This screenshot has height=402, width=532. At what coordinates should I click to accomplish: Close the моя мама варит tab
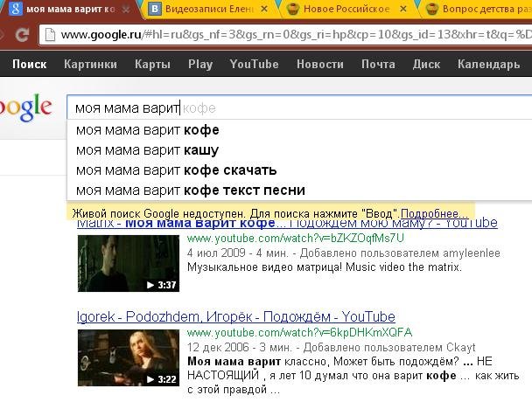tap(126, 9)
